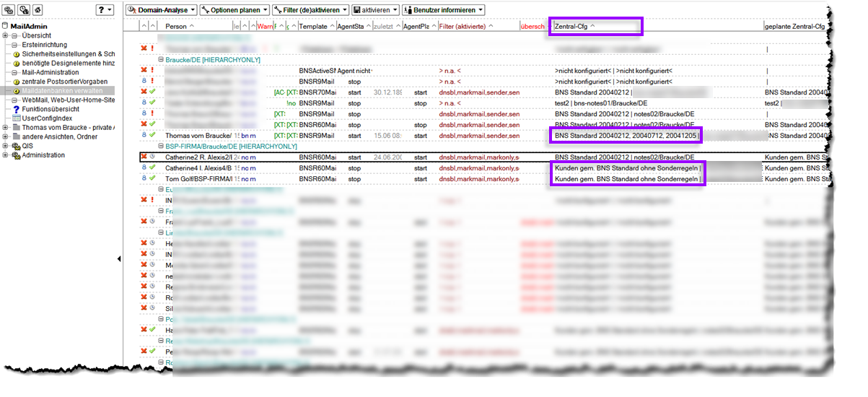Open the Domain-Analyse dropdown menu
This screenshot has height=397, width=868.
(x=160, y=10)
